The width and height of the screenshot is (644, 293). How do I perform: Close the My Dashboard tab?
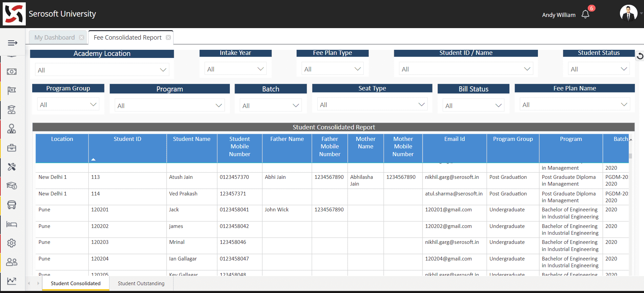(82, 37)
